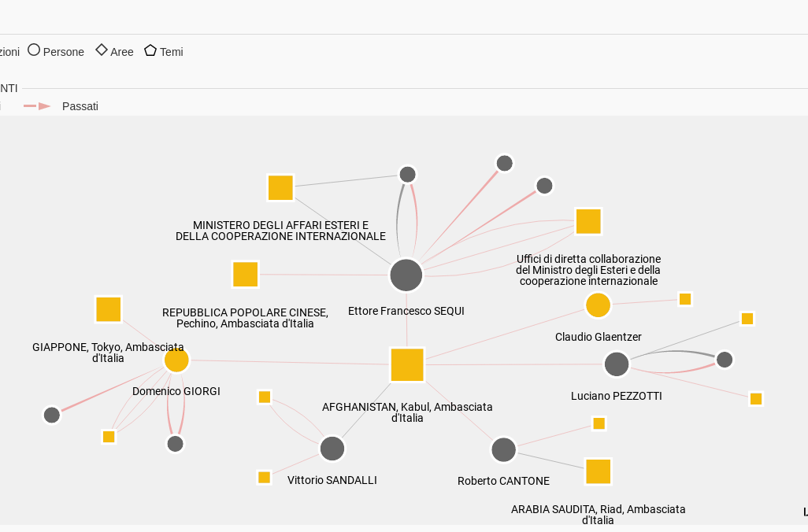Select small yellow square linked to Claudio Glaentzer
This screenshot has height=532, width=808.
point(685,299)
